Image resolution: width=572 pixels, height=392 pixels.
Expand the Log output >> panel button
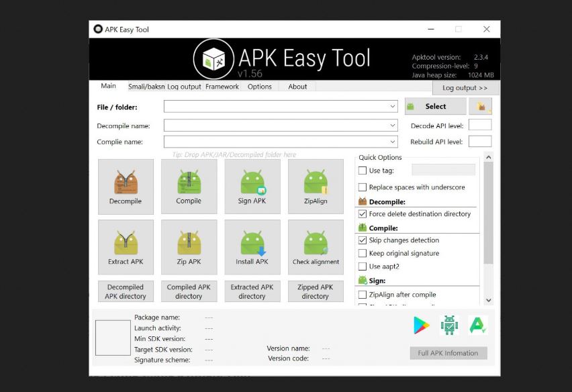click(x=465, y=88)
